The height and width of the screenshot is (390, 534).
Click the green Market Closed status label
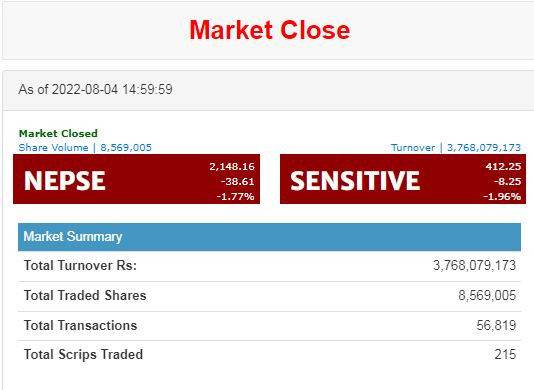coord(58,133)
